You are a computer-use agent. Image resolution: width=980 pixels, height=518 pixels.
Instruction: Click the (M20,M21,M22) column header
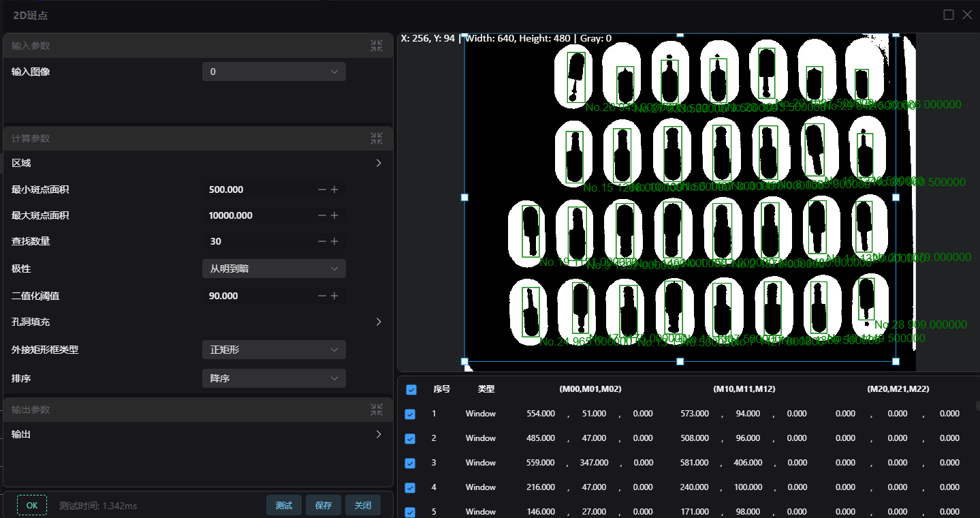898,389
